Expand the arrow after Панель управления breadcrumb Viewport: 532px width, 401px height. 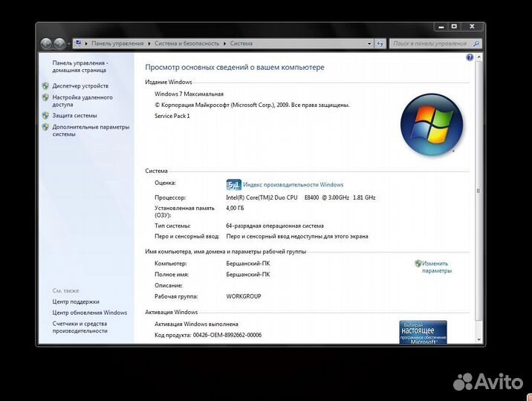[x=149, y=44]
